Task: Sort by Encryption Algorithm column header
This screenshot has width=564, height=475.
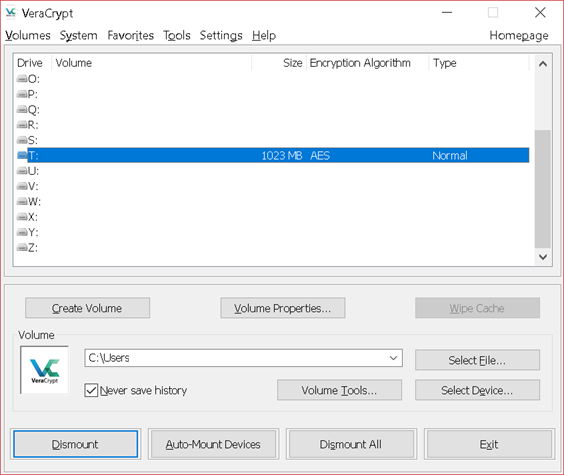Action: coord(368,63)
